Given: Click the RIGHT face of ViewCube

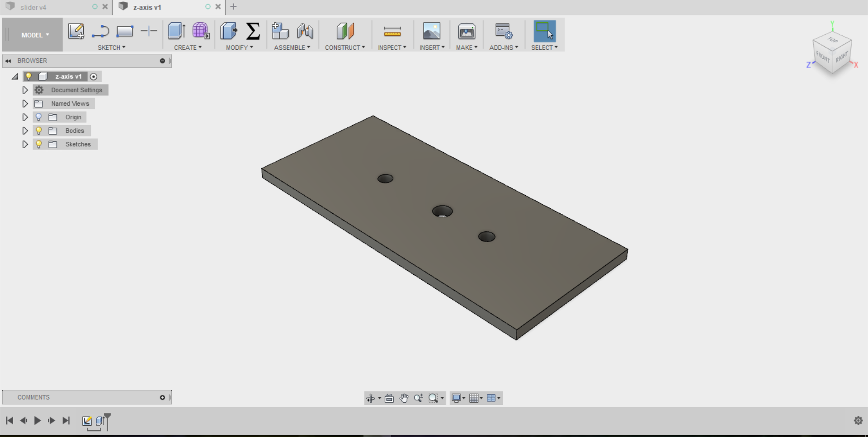Looking at the screenshot, I should pos(842,57).
